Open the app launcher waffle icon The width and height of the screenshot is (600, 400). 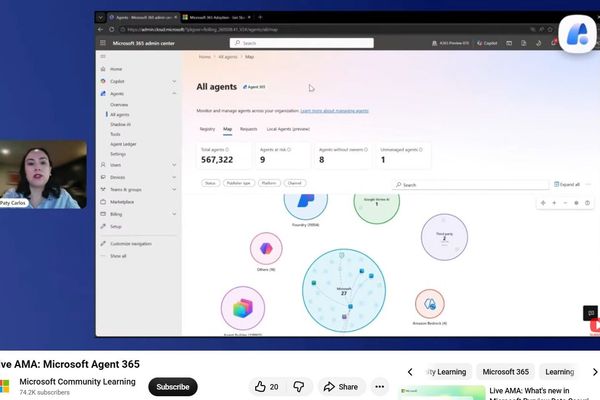(103, 43)
